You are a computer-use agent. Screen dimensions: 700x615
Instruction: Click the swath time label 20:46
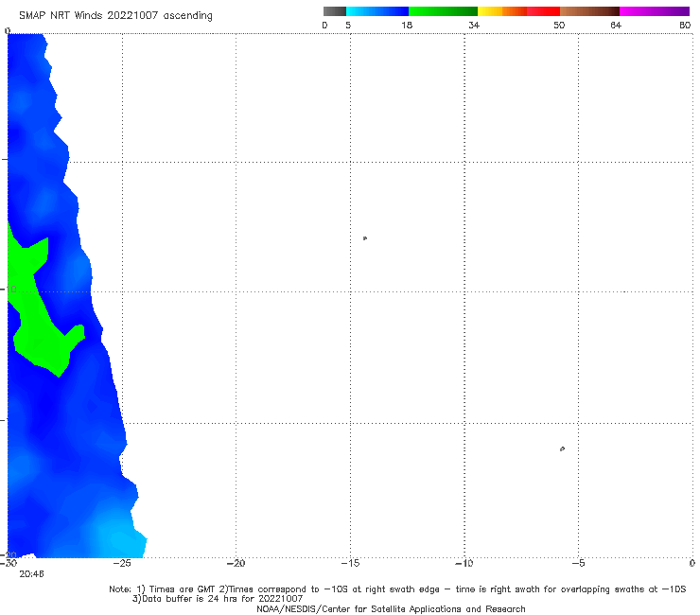[x=32, y=574]
